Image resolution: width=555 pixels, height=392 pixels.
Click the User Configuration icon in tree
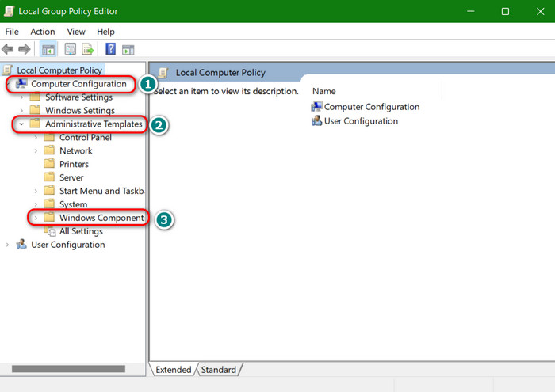click(21, 244)
